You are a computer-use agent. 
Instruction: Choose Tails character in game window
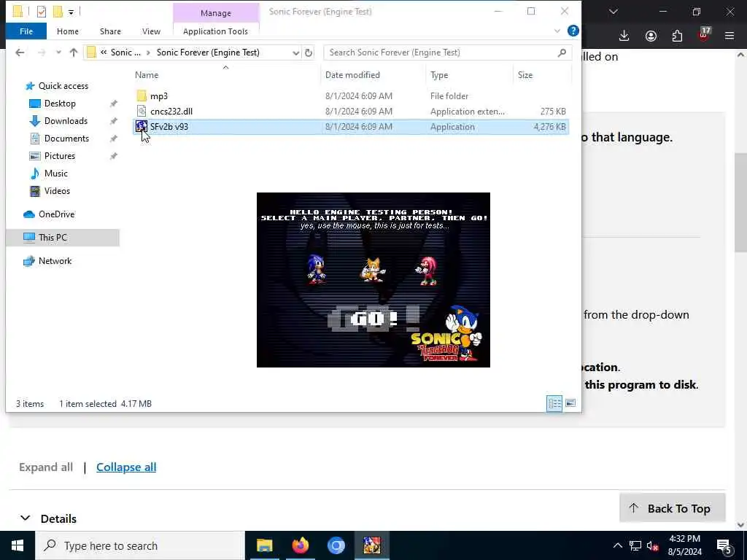click(373, 270)
